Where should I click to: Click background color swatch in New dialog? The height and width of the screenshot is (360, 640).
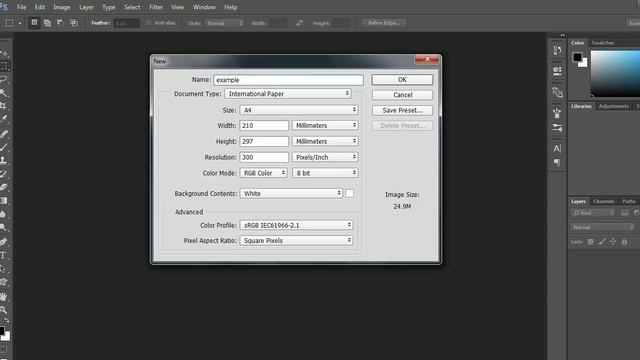point(350,193)
